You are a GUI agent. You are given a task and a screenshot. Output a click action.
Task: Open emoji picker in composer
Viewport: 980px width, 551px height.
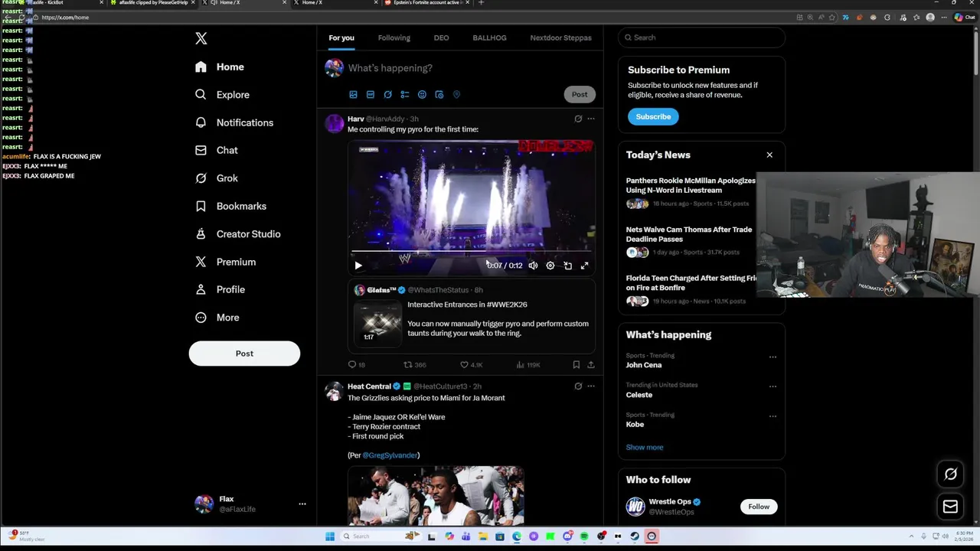coord(422,95)
